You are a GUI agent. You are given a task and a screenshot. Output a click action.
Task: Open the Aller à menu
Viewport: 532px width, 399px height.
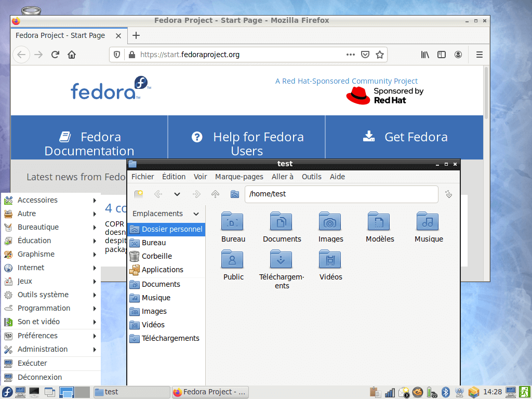point(282,177)
